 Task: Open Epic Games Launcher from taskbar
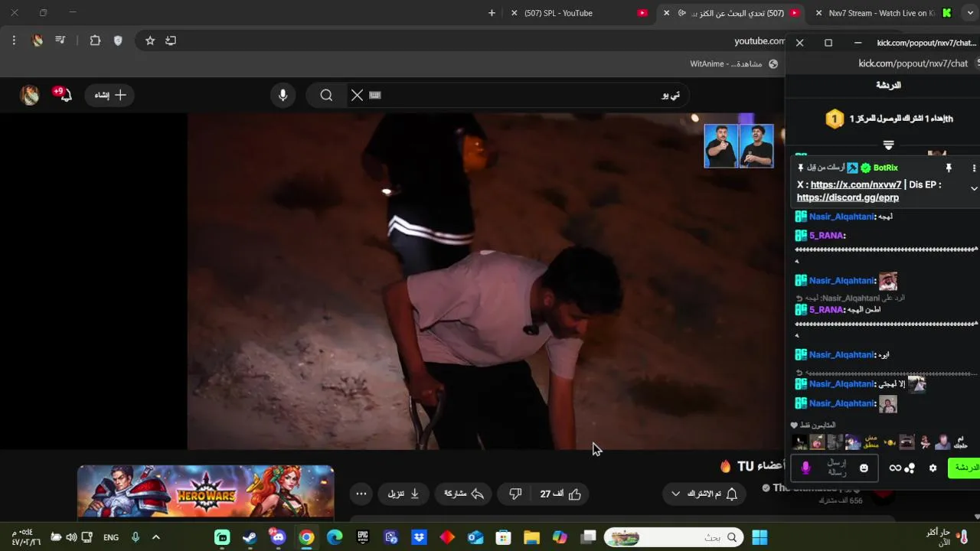click(363, 537)
